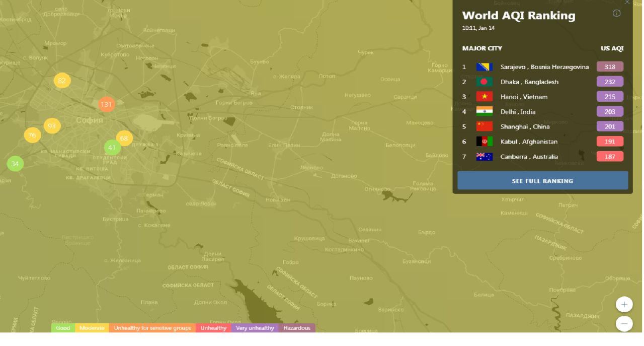Viewport: 644px width, 346px height.
Task: Click the Good legend color swatch
Action: 63,328
